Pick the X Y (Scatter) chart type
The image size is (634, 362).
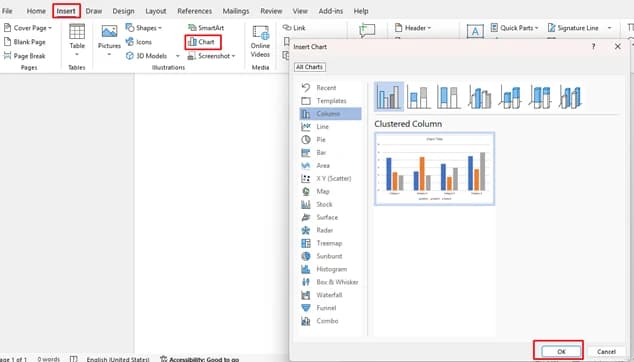330,178
